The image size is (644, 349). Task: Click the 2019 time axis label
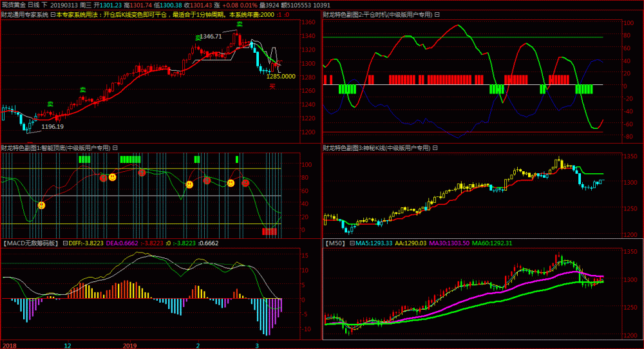pos(130,345)
